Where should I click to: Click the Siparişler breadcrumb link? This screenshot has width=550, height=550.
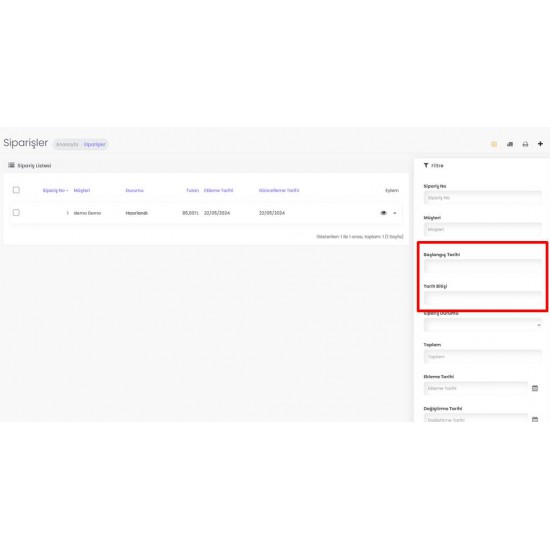(94, 144)
